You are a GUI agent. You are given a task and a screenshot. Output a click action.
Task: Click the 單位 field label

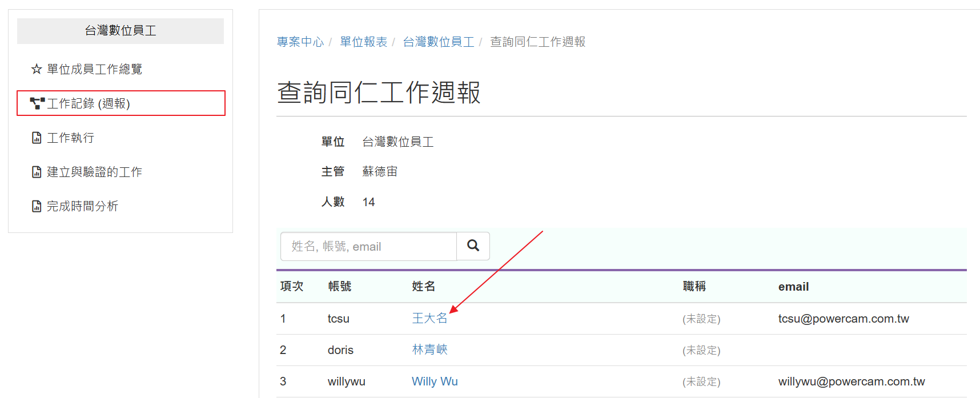[x=333, y=142]
